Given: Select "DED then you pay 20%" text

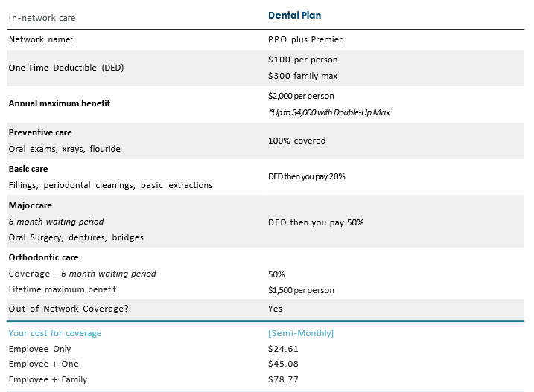Looking at the screenshot, I should 306,177.
